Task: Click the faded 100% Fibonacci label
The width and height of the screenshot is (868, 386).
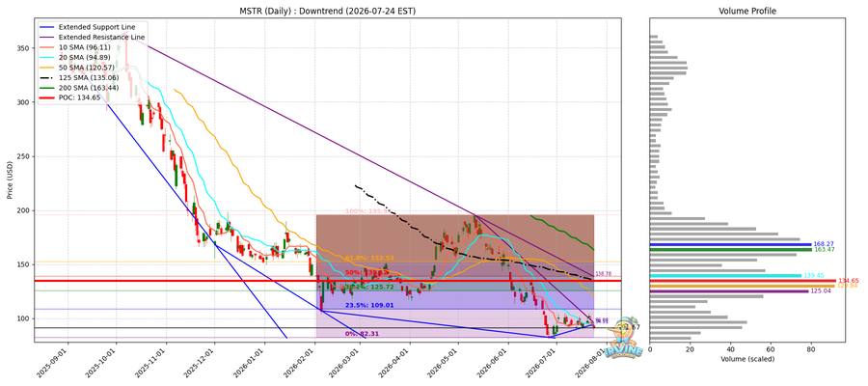Action: [x=368, y=211]
